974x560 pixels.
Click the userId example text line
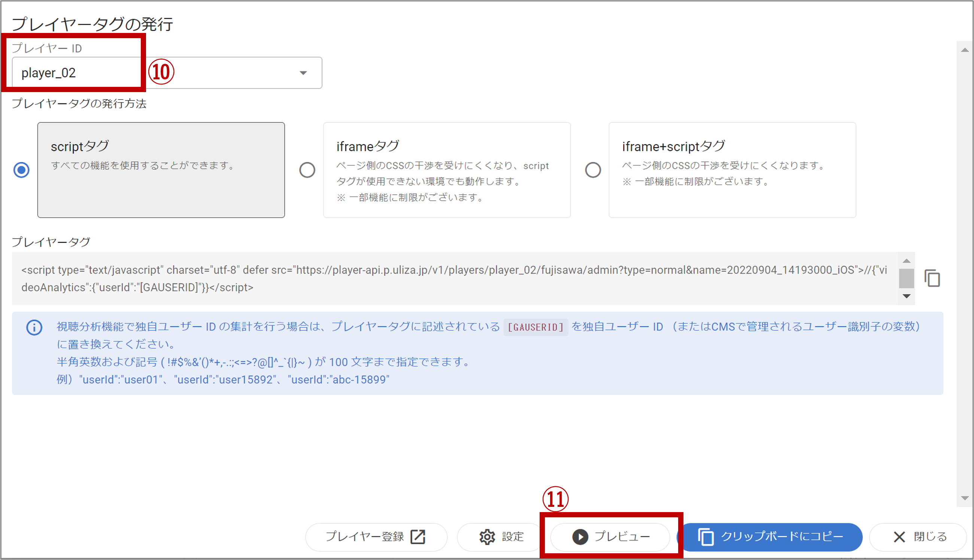click(x=223, y=380)
